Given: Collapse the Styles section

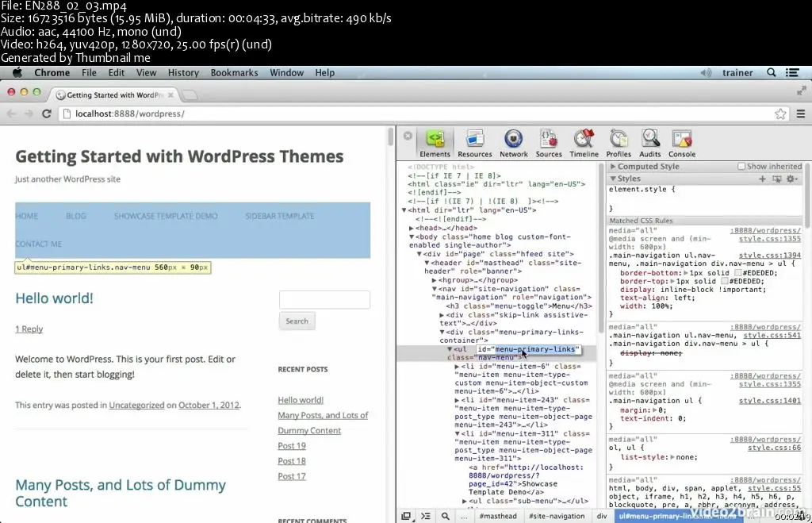Looking at the screenshot, I should (x=613, y=179).
